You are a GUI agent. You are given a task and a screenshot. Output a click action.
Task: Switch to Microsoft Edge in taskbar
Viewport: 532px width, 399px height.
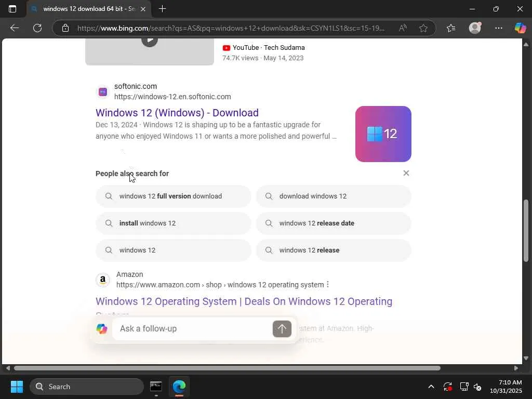[x=179, y=387]
